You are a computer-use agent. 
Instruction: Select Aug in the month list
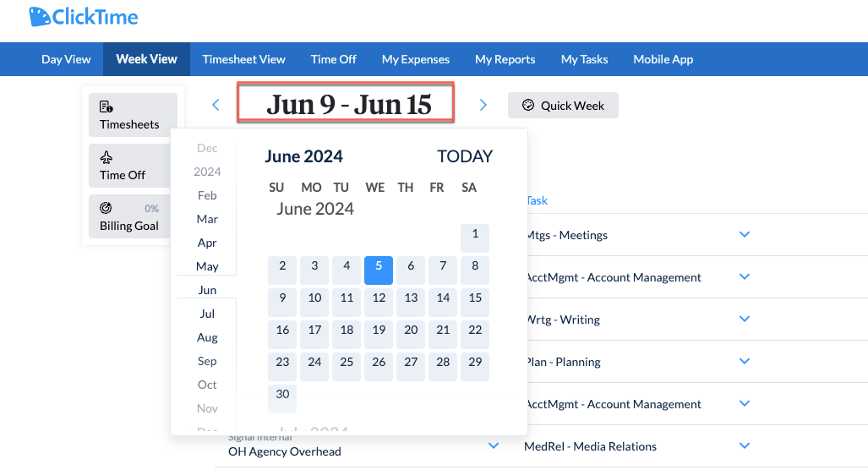click(207, 337)
